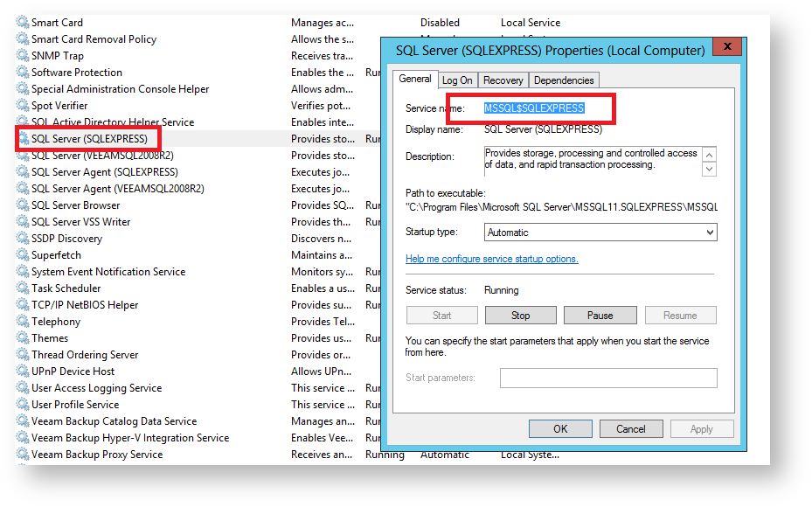Confirm the dialog with OK
This screenshot has height=507, width=812.
click(x=560, y=429)
